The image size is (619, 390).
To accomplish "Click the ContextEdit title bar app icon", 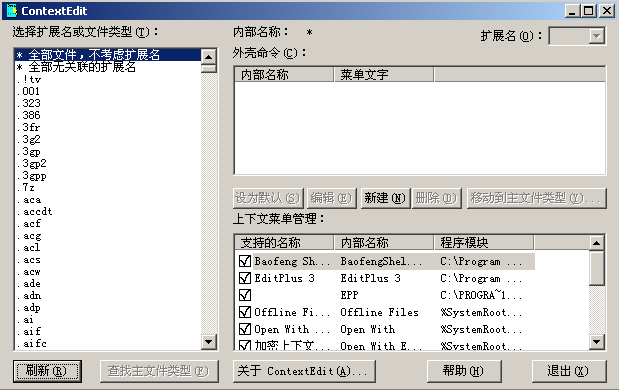I will [x=12, y=11].
